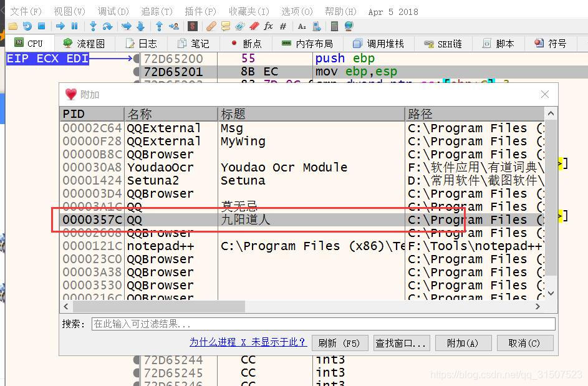Select the YoudaoOcr process row
588x386 pixels.
coord(302,167)
